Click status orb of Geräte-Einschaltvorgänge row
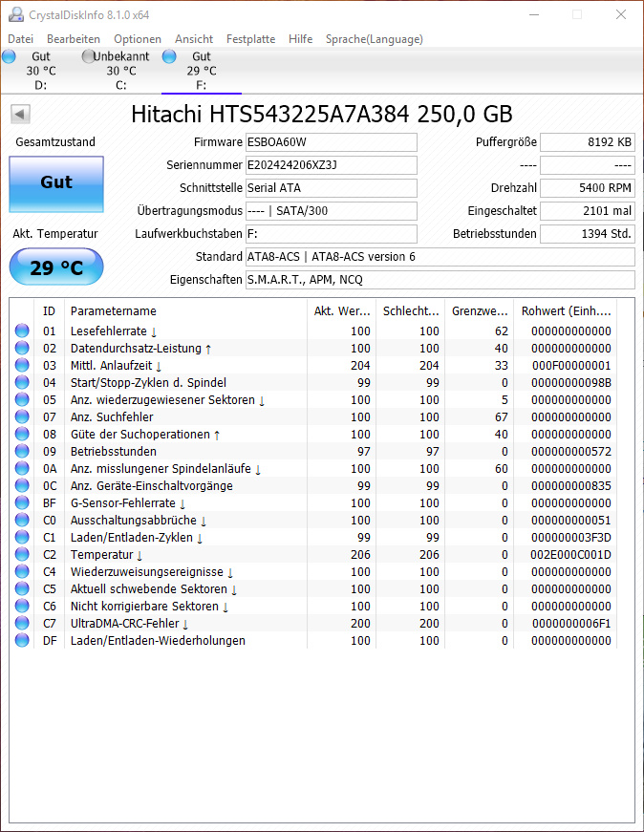 [22, 485]
